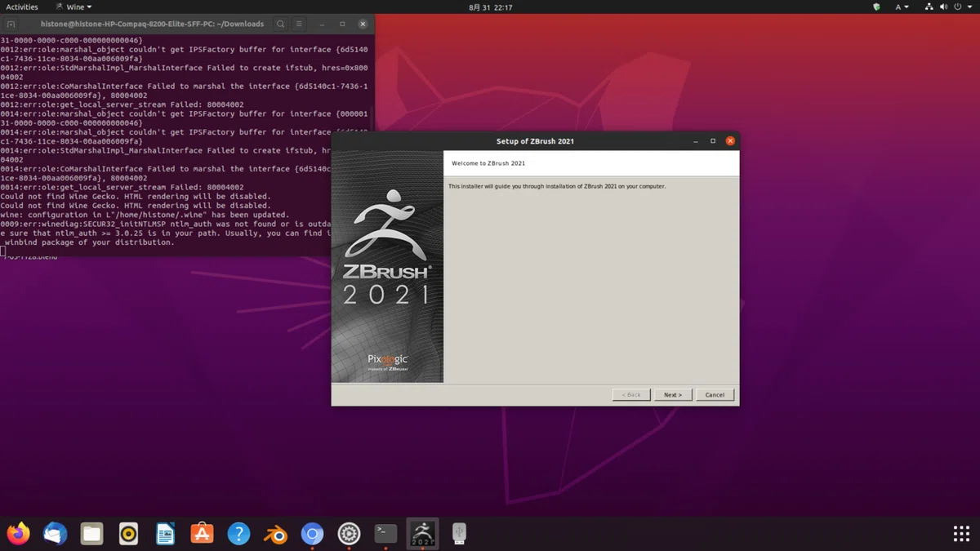The image size is (980, 551).
Task: Minimize the ZBrush setup window
Action: 696,141
